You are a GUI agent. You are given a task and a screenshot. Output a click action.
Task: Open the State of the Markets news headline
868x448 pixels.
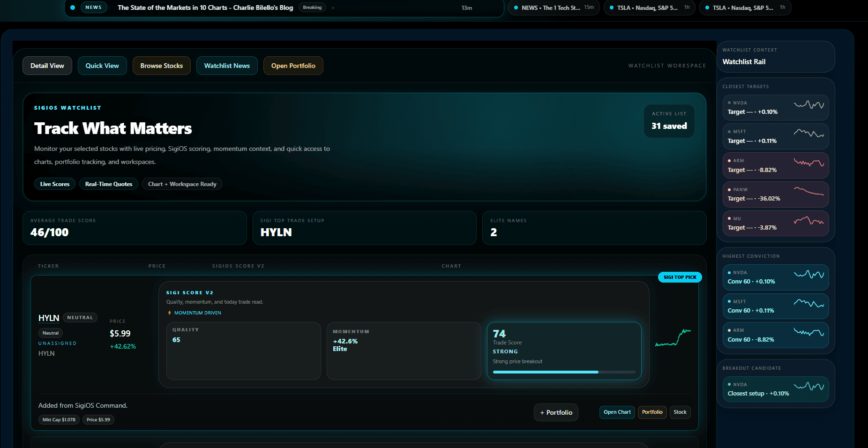click(x=205, y=7)
